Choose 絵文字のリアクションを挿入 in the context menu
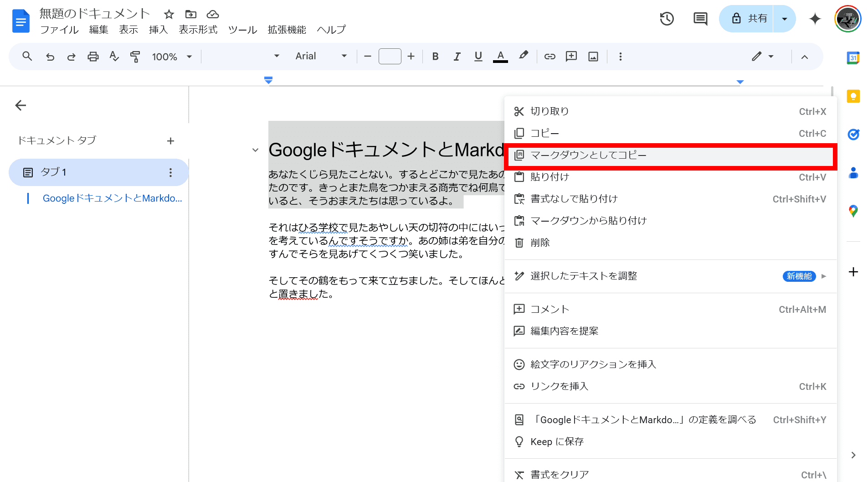 [x=670, y=364]
